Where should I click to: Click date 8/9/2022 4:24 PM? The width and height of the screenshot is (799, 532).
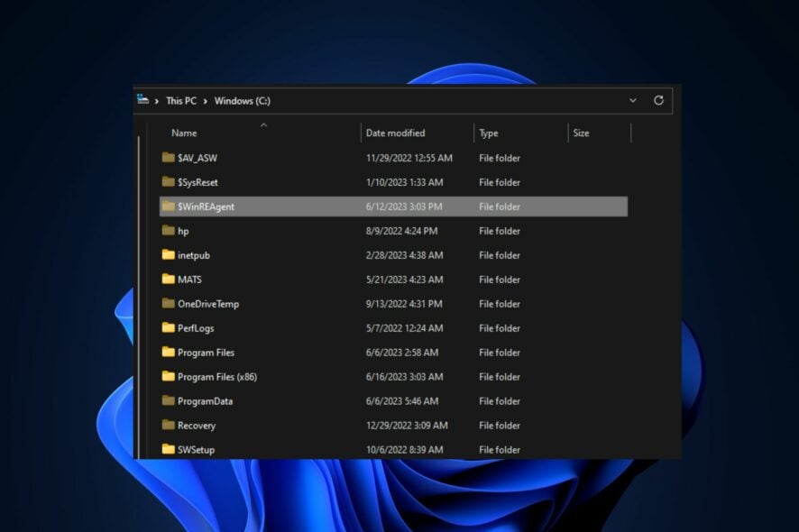click(401, 232)
